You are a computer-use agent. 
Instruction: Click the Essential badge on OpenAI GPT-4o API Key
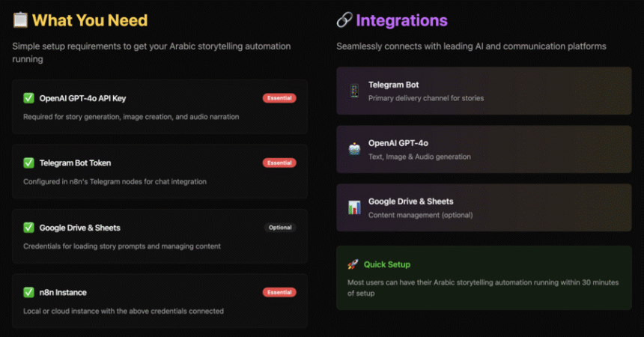tap(279, 98)
